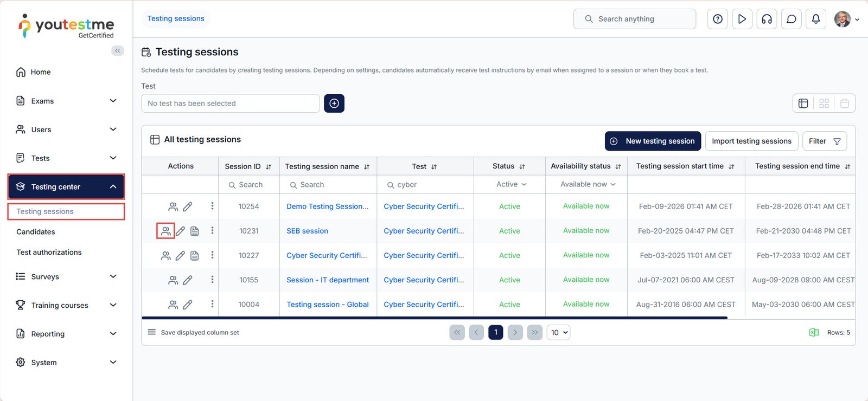Image resolution: width=868 pixels, height=401 pixels.
Task: Collapse the left sidebar
Action: (117, 51)
